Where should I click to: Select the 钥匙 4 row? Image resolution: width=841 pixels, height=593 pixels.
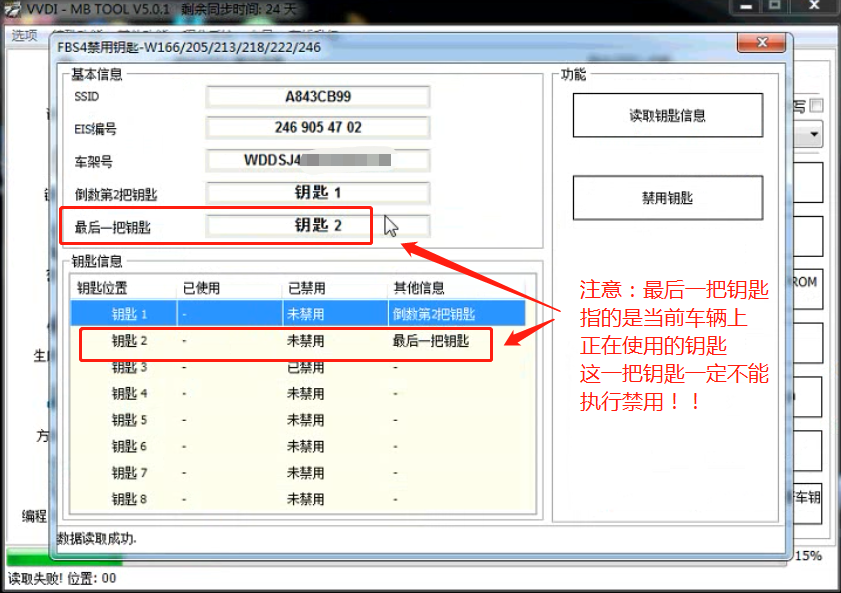298,394
